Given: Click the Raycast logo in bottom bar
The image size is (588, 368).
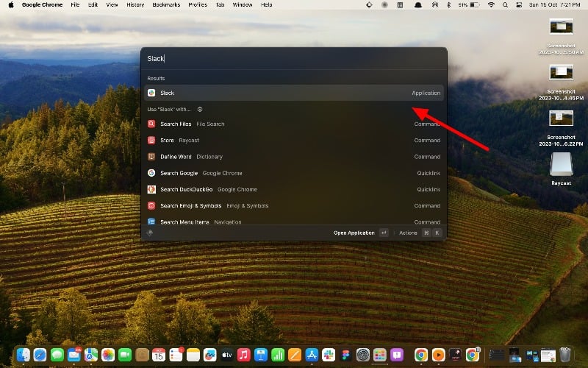Looking at the screenshot, I should (x=150, y=233).
